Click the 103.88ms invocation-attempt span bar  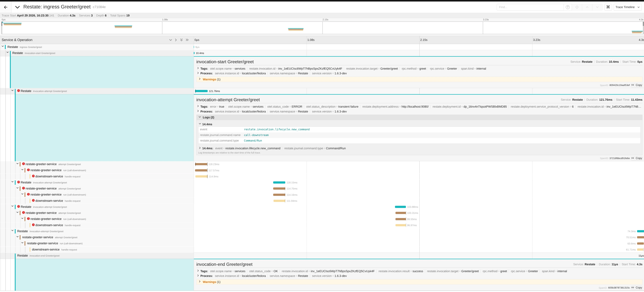point(400,207)
